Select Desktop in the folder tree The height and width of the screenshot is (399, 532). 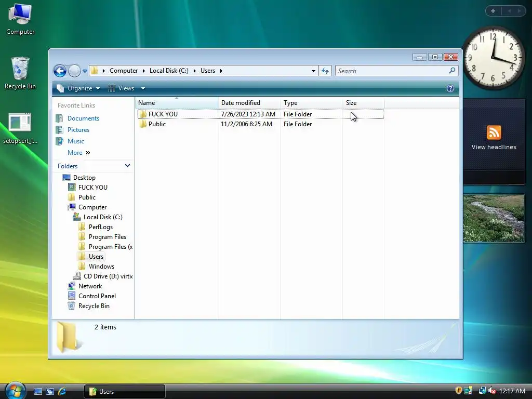tap(84, 178)
